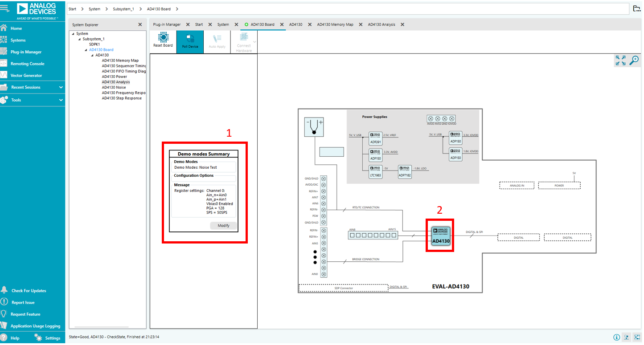Click Start in the breadcrumb bar
This screenshot has width=644, height=345.
pos(72,9)
